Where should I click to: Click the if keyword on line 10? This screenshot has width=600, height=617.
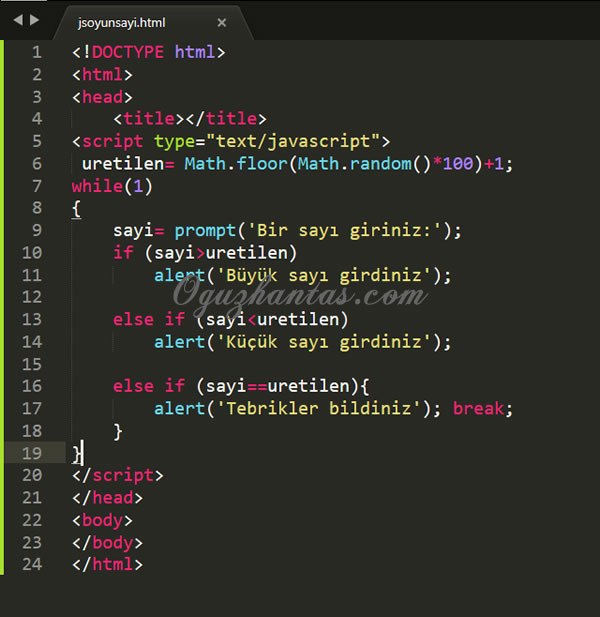123,253
